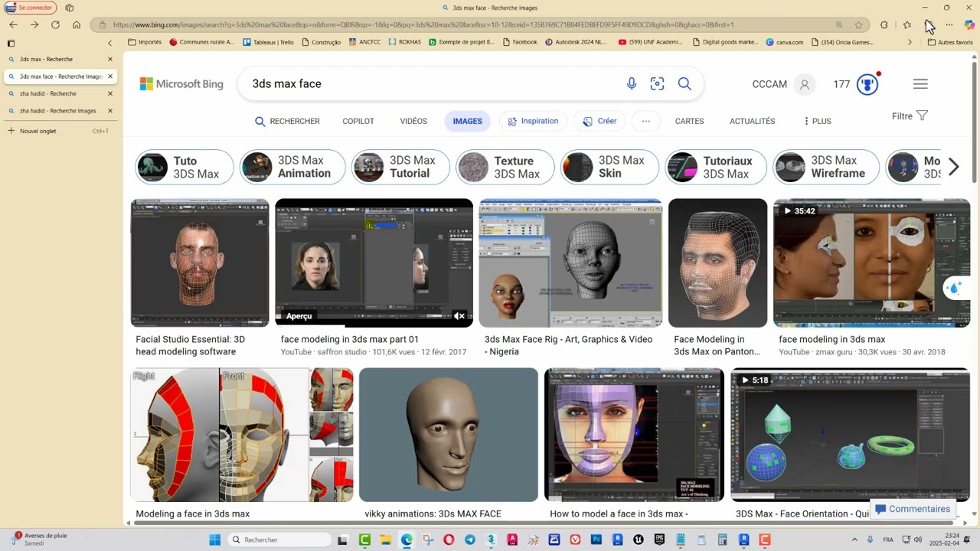The height and width of the screenshot is (551, 980).
Task: Select the Texture 3DS Max chip
Action: [505, 167]
